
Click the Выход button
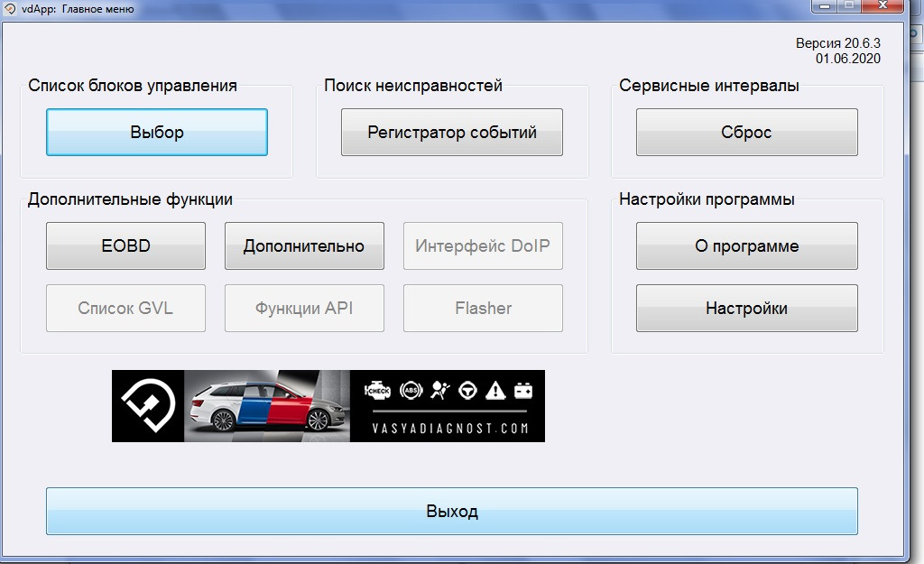452,511
